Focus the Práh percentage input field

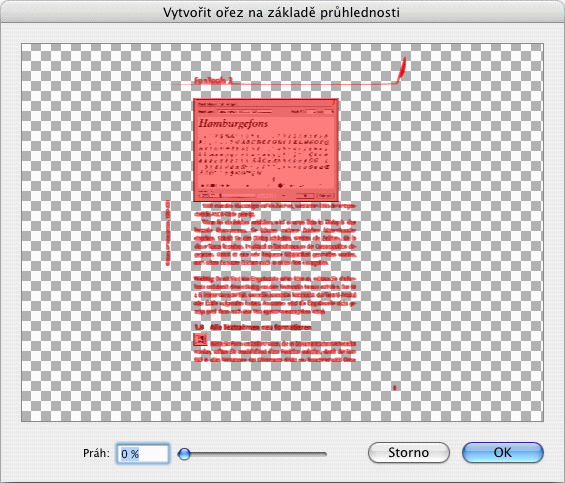point(143,453)
